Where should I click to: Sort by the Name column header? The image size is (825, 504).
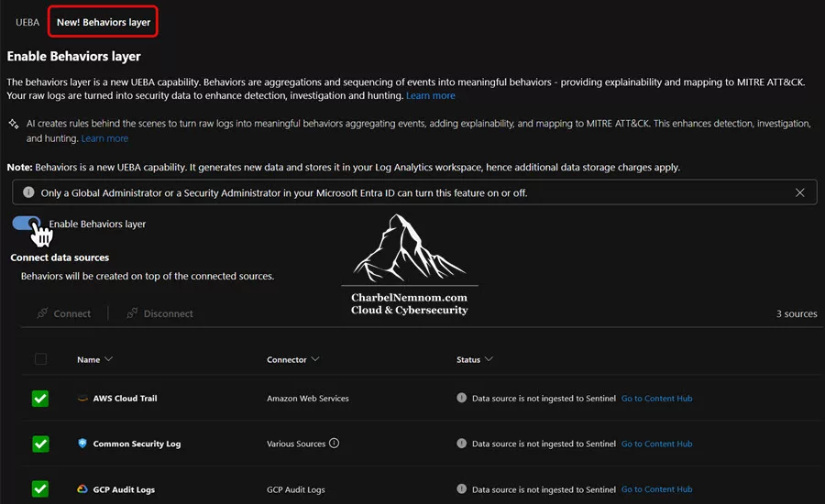point(94,359)
